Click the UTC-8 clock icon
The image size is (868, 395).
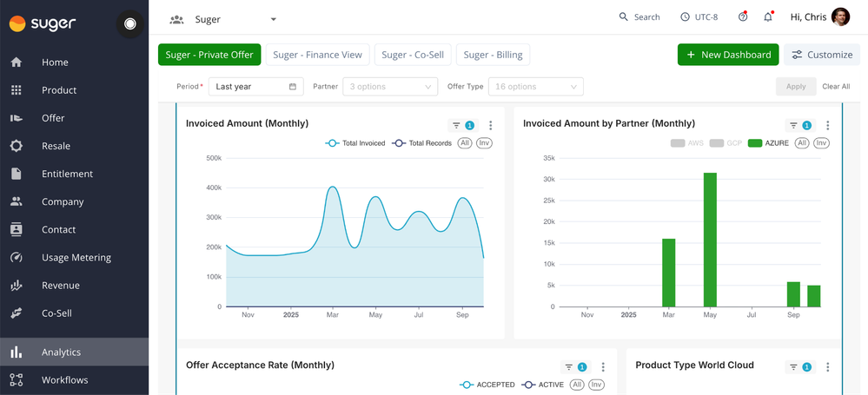pos(685,17)
